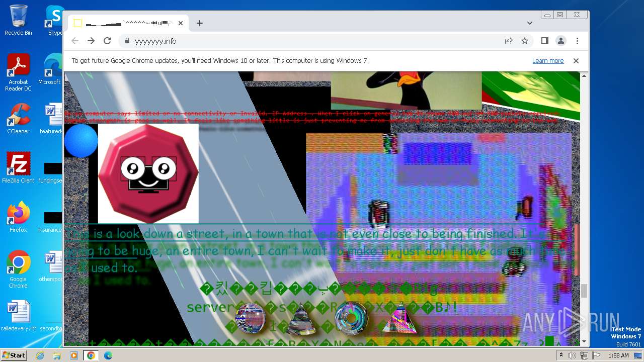Expand the tab search dropdown

click(530, 23)
